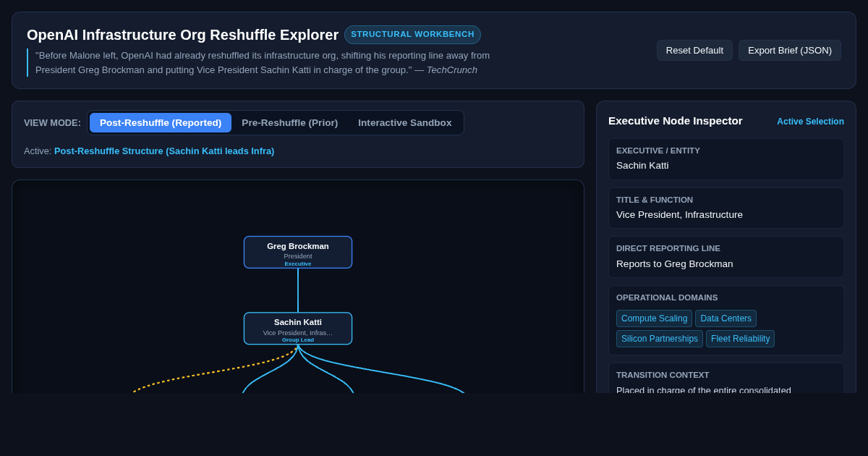Click the Silicon Partnerships domain tag

(660, 339)
